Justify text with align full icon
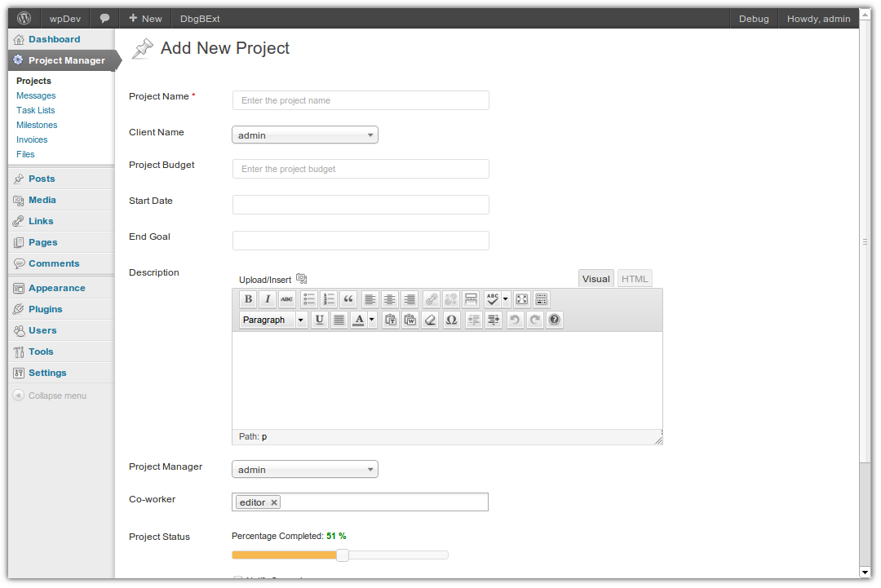881x588 pixels. point(339,321)
